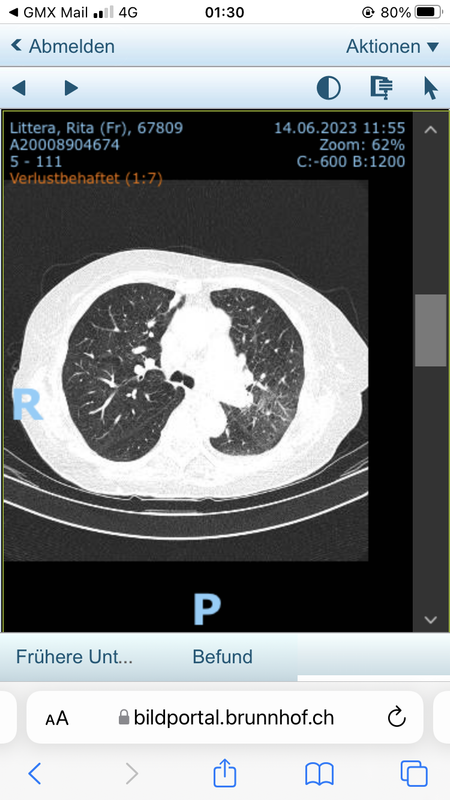Return to GMX Mail app
This screenshot has height=800, width=450.
point(49,12)
